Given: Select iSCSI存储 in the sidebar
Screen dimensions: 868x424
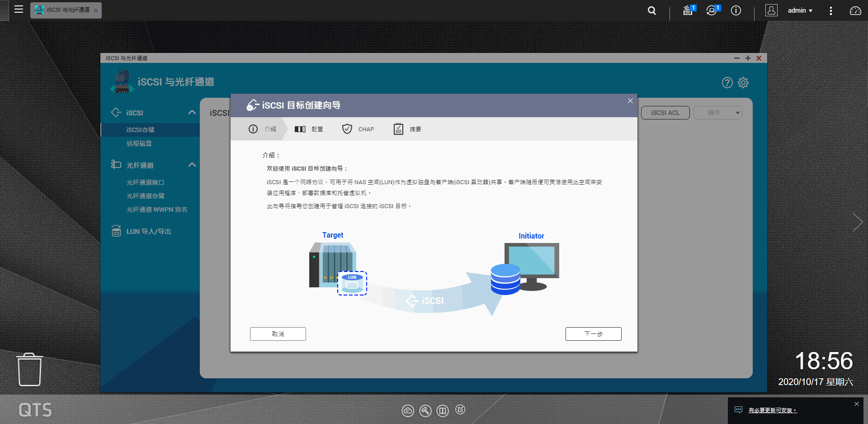Looking at the screenshot, I should [x=150, y=130].
